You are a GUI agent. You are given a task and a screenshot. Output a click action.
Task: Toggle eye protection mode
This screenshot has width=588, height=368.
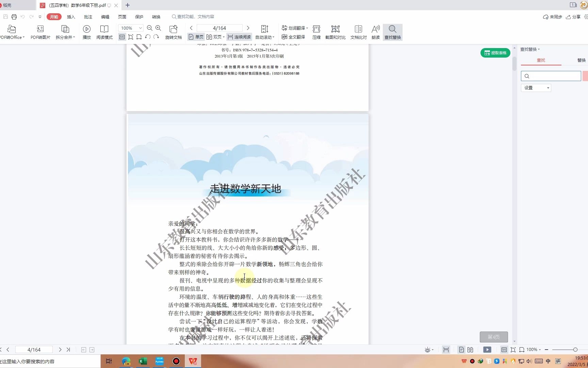point(427,350)
